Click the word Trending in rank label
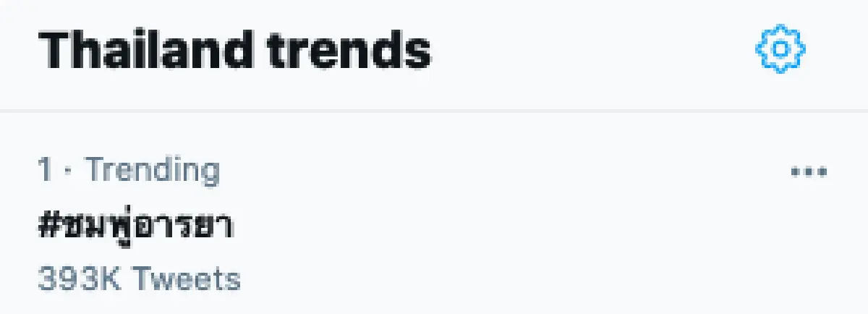This screenshot has height=314, width=868. (x=153, y=171)
